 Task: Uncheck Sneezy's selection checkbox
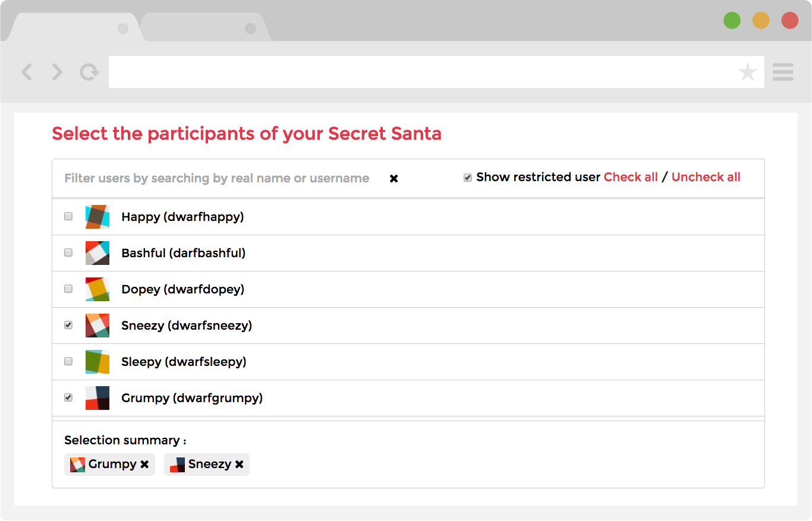click(68, 325)
